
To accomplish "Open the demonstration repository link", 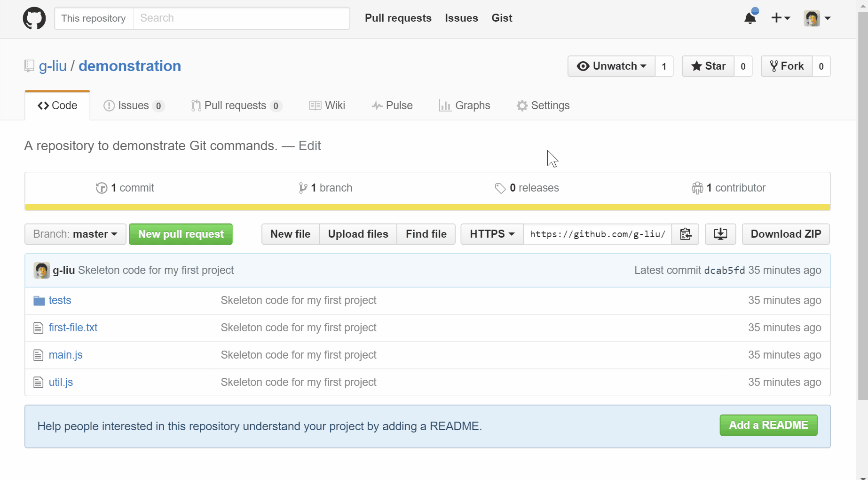I will click(130, 66).
